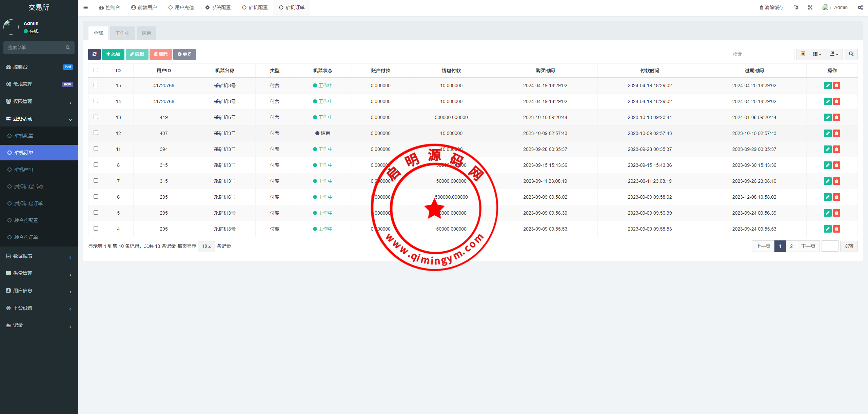Click the hamburger menu toggle icon
Viewport: 868px width, 414px height.
[86, 7]
